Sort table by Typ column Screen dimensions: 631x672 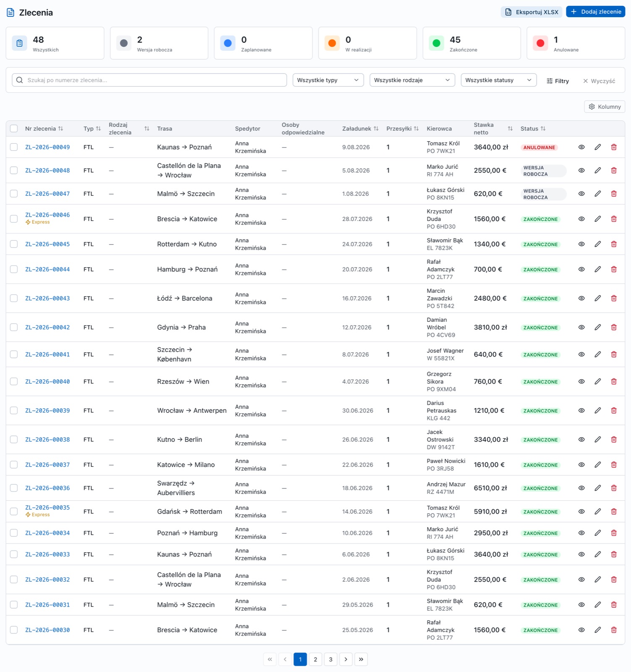[98, 129]
